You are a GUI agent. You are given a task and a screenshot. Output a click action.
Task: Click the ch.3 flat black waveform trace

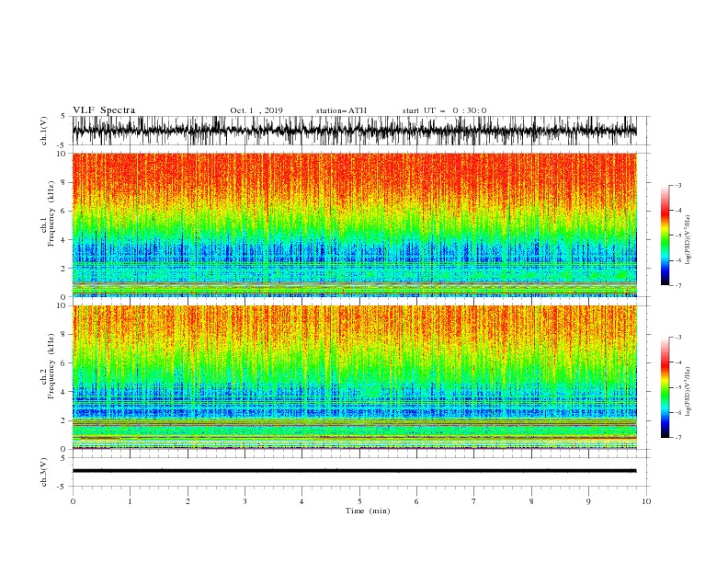click(x=354, y=471)
